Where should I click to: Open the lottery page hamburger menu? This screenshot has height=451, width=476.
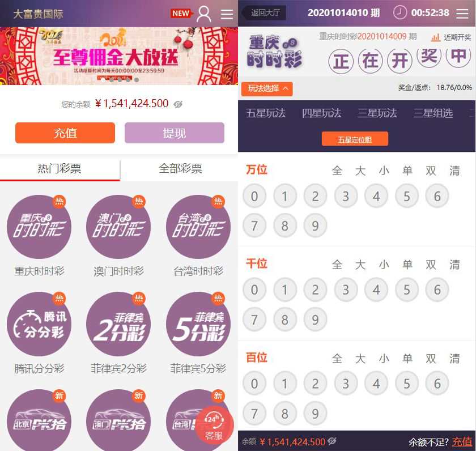pos(462,14)
